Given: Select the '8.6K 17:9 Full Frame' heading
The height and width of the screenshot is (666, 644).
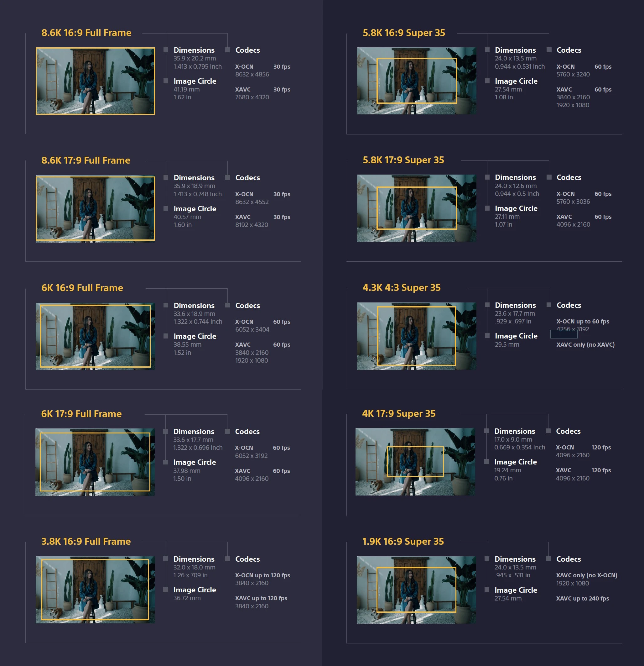Looking at the screenshot, I should pyautogui.click(x=86, y=160).
